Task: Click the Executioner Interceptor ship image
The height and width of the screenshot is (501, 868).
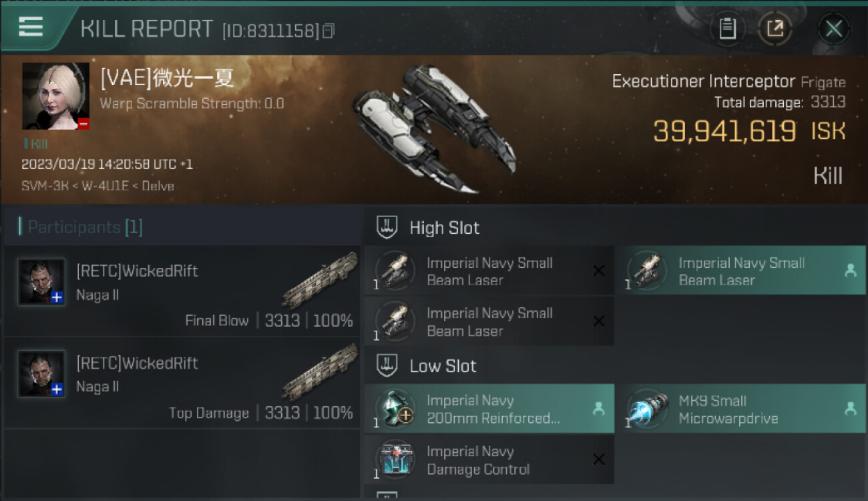Action: click(x=433, y=128)
